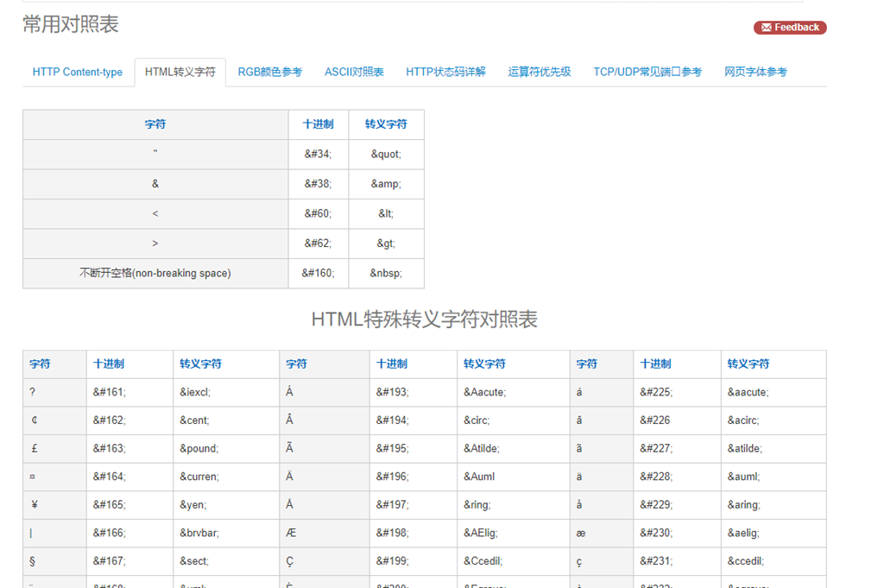Open the 网页字体参考 tab
This screenshot has width=884, height=588.
pyautogui.click(x=755, y=73)
